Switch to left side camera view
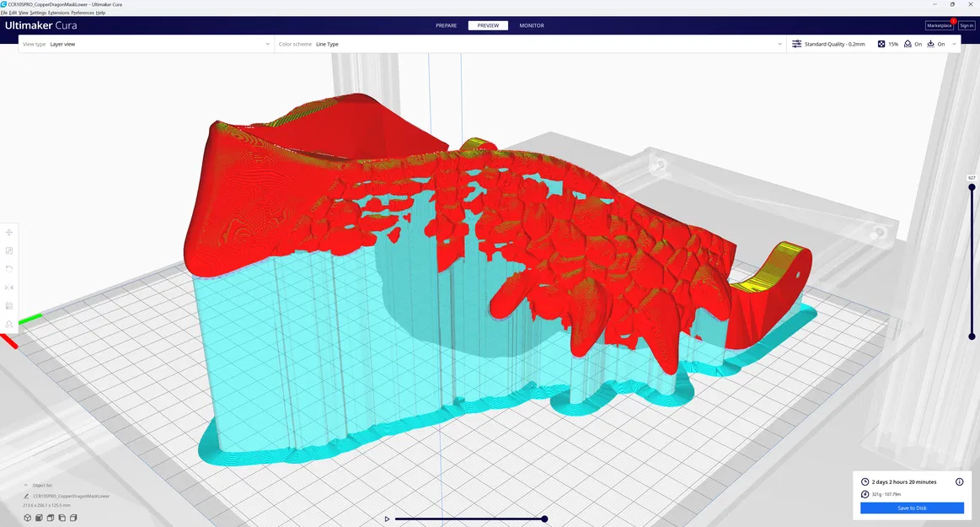 (62, 518)
